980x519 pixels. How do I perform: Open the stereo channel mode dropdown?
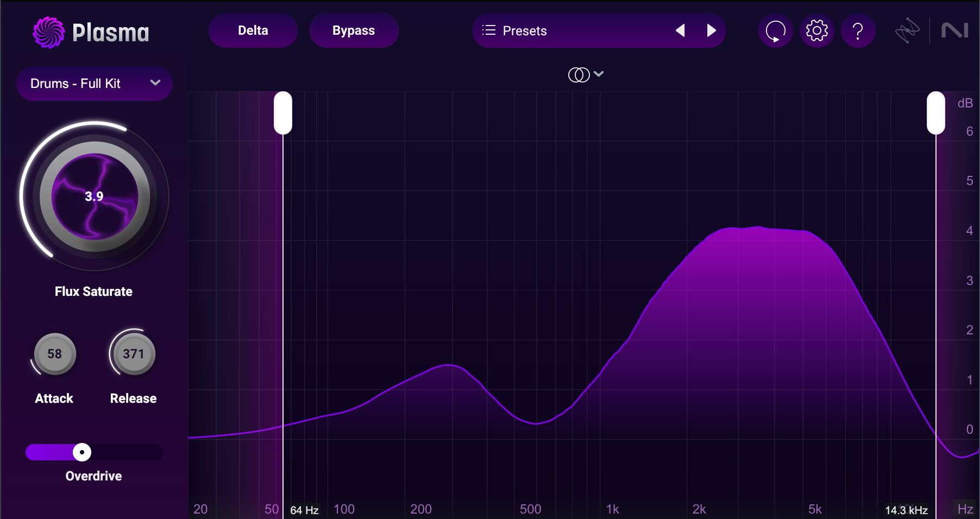(586, 74)
